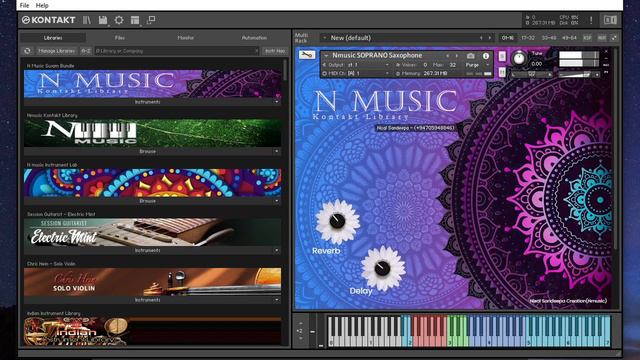Open the Help menu
This screenshot has height=360, width=640.
[42, 5]
